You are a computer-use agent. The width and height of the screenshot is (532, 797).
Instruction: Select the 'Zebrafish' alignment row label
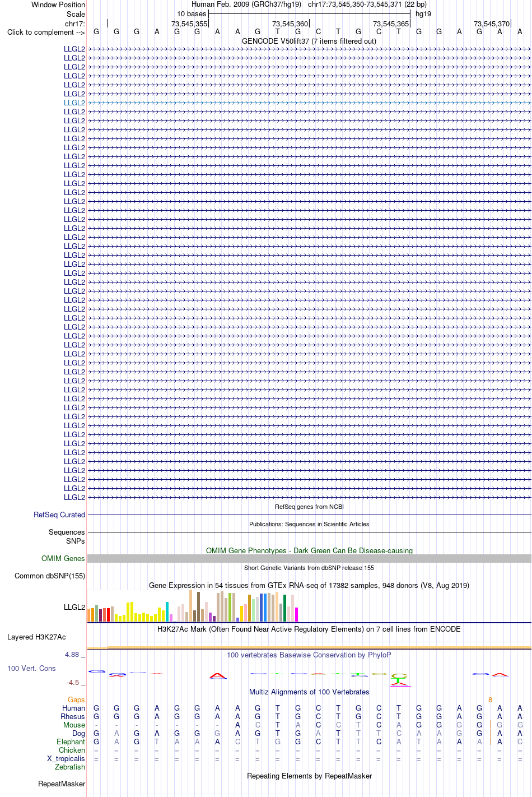[x=70, y=767]
